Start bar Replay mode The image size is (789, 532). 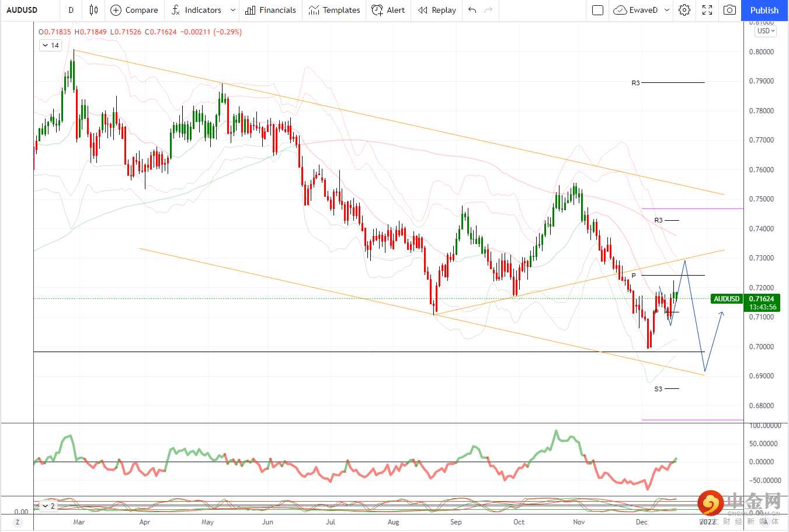[423, 10]
